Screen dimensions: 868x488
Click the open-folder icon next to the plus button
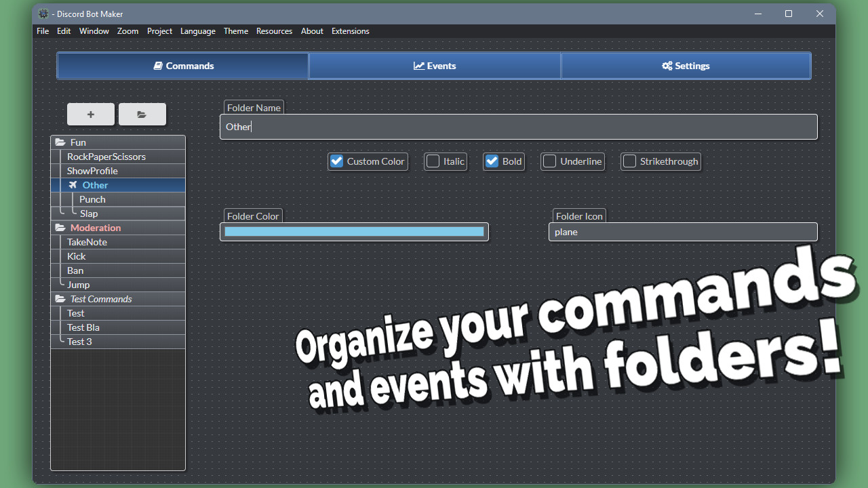[x=142, y=114]
